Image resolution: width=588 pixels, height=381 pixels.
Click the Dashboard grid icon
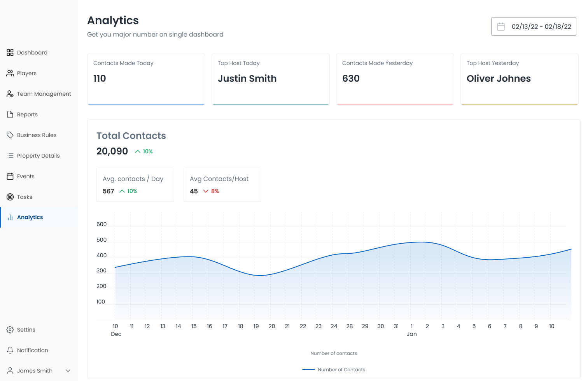coord(10,53)
